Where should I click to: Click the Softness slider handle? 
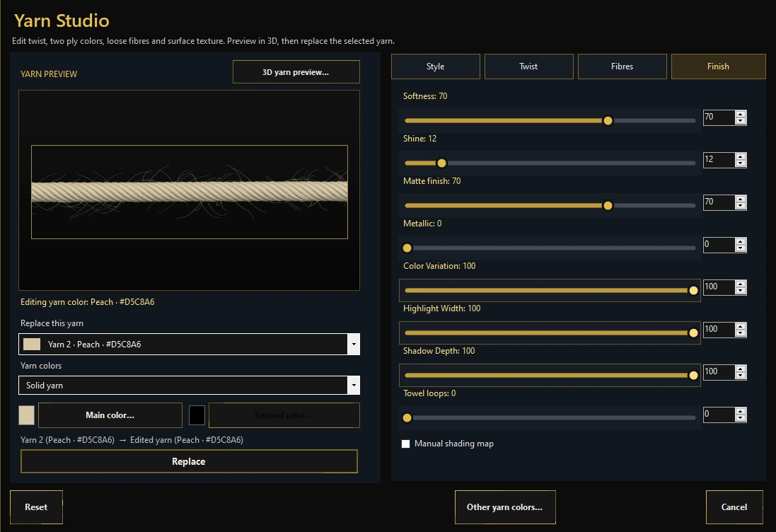pyautogui.click(x=608, y=121)
